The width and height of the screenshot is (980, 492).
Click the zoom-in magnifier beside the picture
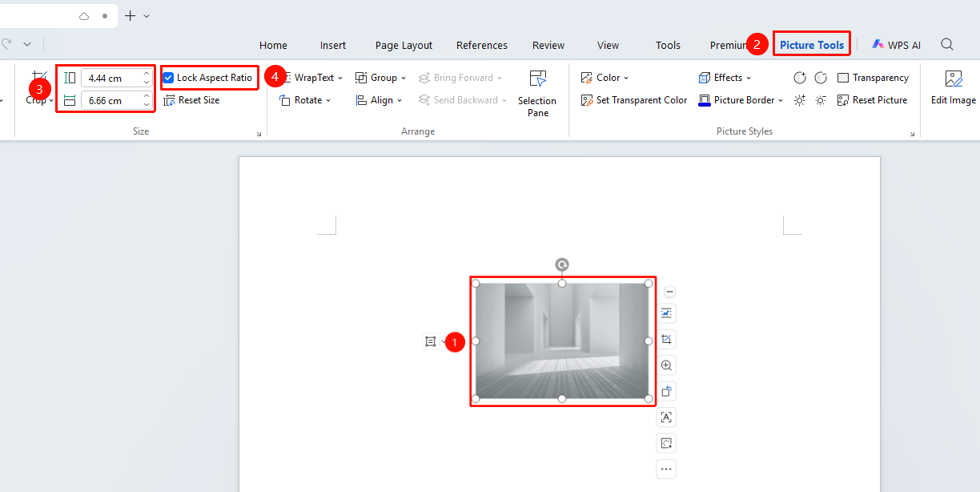click(x=666, y=365)
